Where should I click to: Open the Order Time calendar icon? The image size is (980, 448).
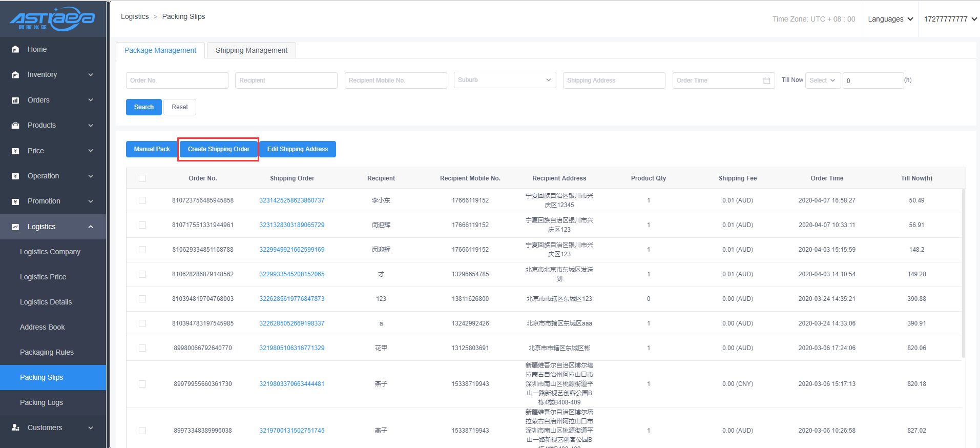click(766, 80)
